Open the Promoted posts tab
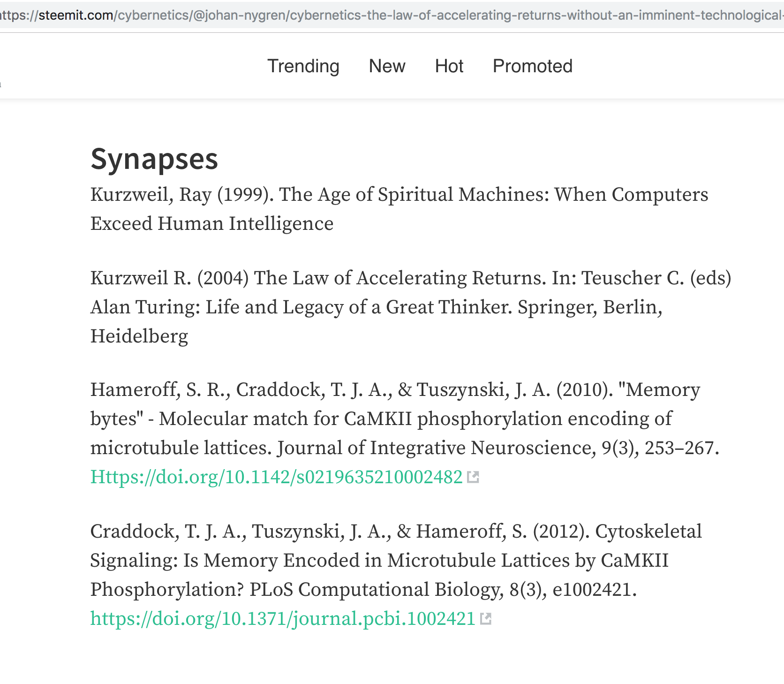Image resolution: width=784 pixels, height=684 pixels. 533,66
